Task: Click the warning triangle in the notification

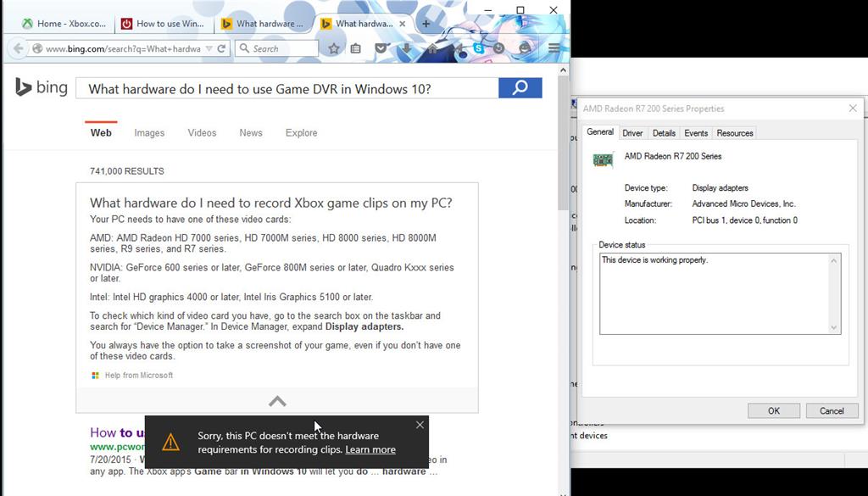Action: pyautogui.click(x=170, y=442)
